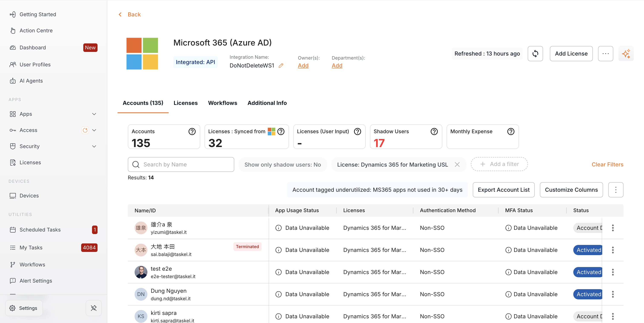Click the App Usage Status column header
The image size is (644, 323).
297,211
